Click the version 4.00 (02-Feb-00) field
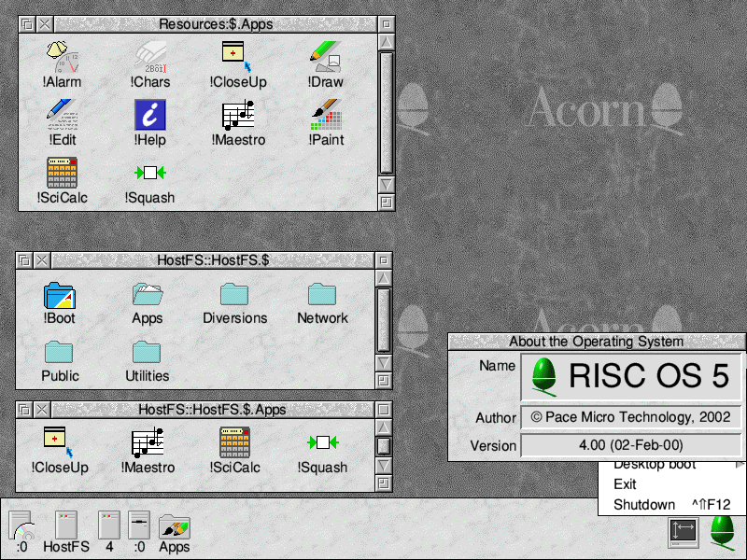The width and height of the screenshot is (747, 560). (x=631, y=445)
